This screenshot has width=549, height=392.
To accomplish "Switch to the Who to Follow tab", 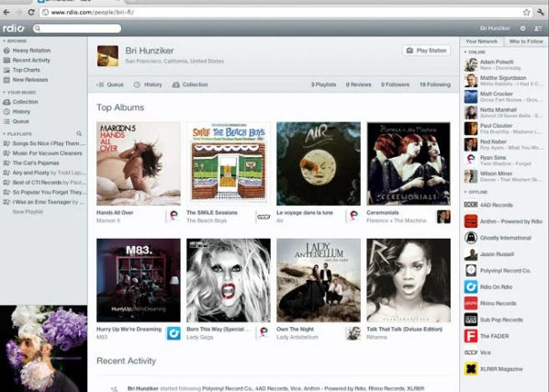I will tap(526, 41).
